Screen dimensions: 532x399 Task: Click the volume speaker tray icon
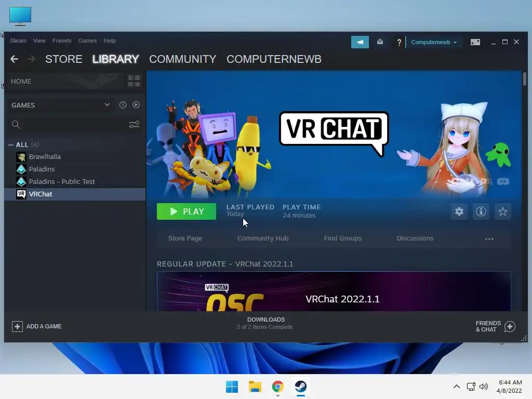[484, 387]
